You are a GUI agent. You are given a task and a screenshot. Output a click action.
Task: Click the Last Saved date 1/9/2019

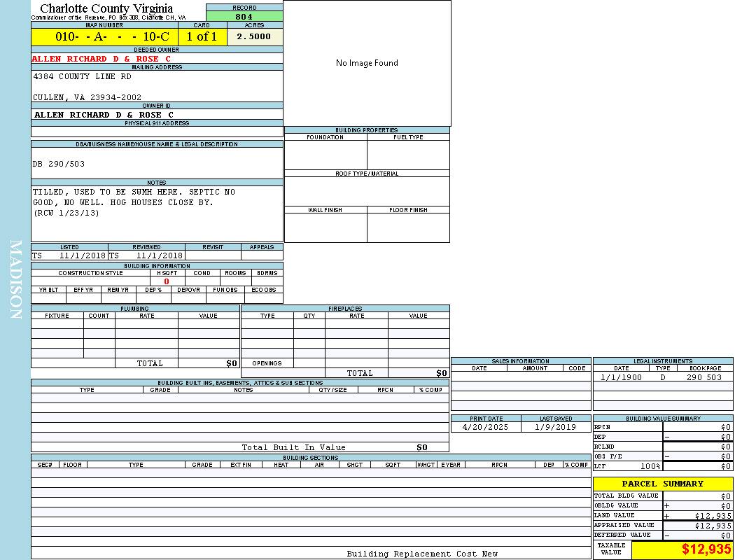coord(555,427)
